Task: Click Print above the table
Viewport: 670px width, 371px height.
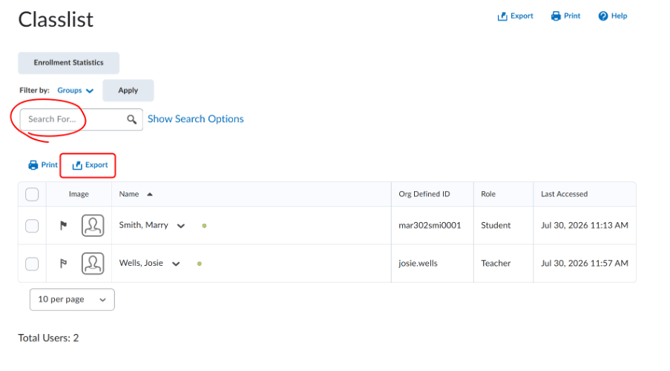Action: click(43, 165)
